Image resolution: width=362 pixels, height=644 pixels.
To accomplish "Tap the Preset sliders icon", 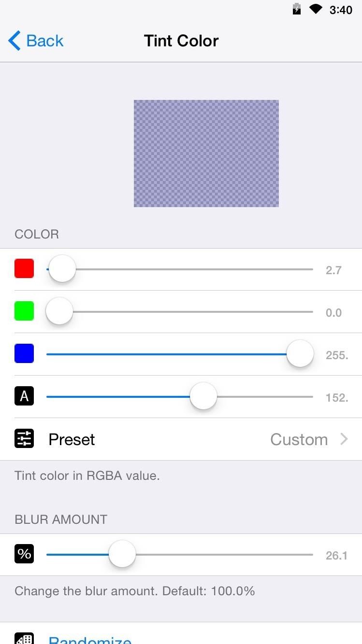I will tap(24, 439).
